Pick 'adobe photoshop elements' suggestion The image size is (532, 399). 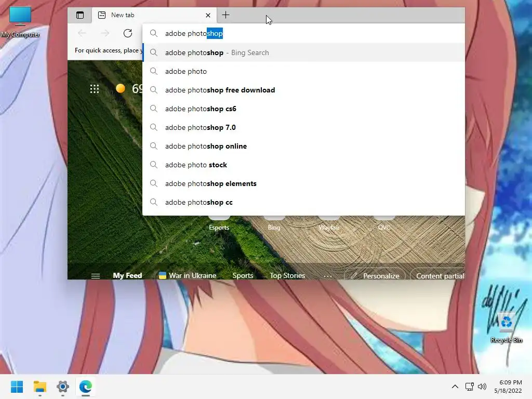pyautogui.click(x=303, y=183)
